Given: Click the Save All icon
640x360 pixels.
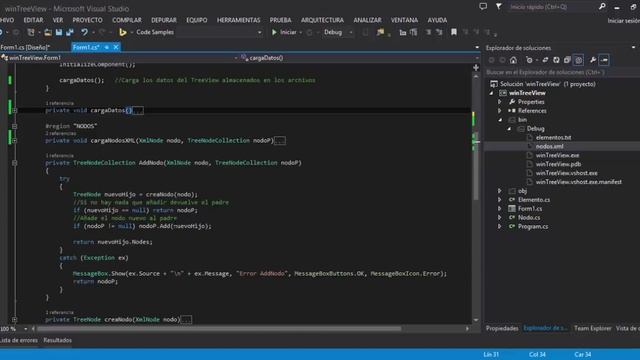Looking at the screenshot, I should click(70, 32).
